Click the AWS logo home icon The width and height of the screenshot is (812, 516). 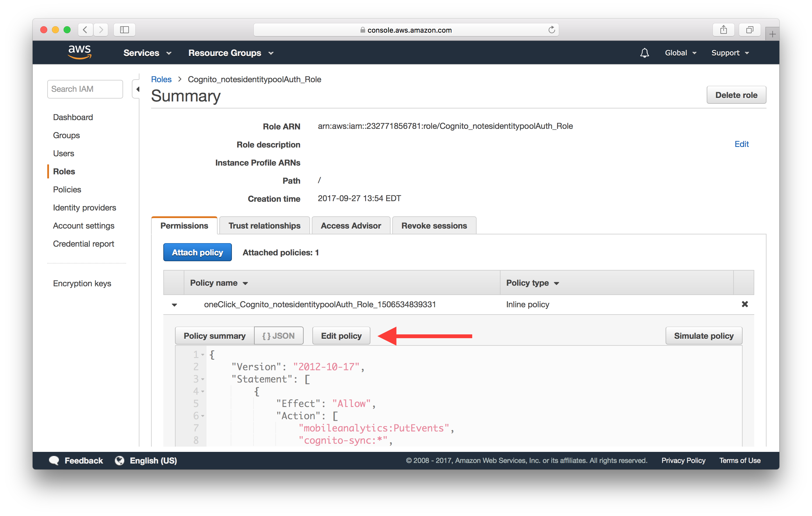click(x=80, y=52)
